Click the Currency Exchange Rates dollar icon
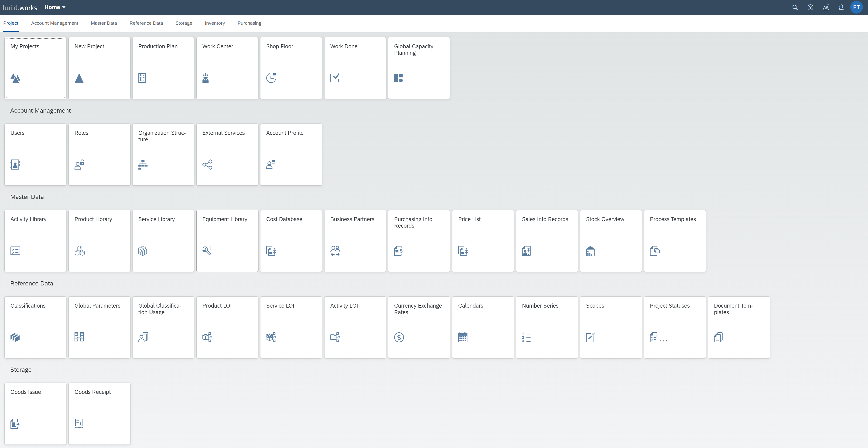This screenshot has height=448, width=868. coord(399,337)
